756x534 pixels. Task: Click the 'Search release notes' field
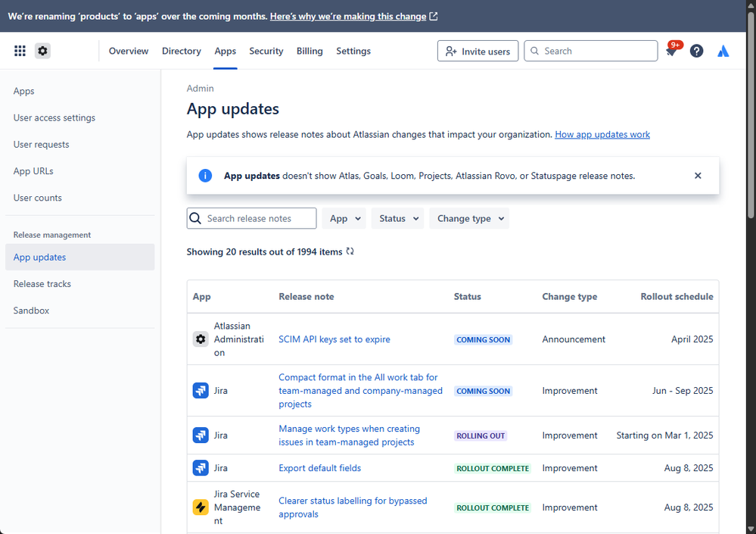pyautogui.click(x=252, y=218)
